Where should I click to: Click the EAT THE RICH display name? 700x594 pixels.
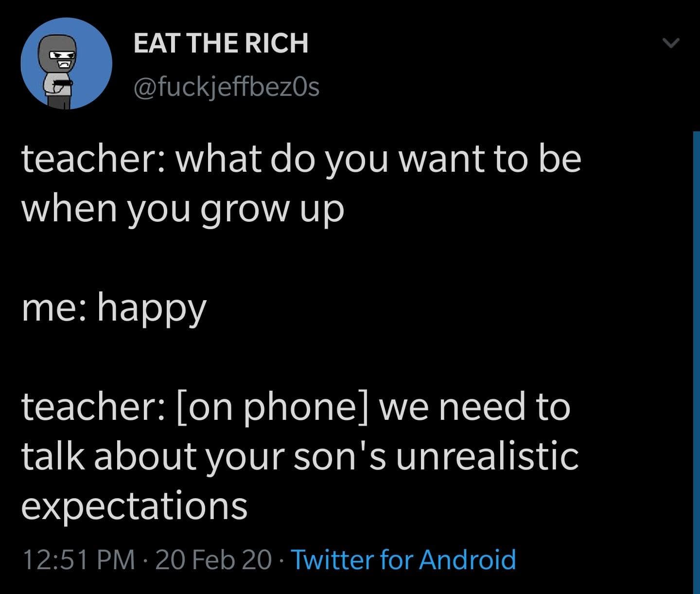pyautogui.click(x=221, y=43)
